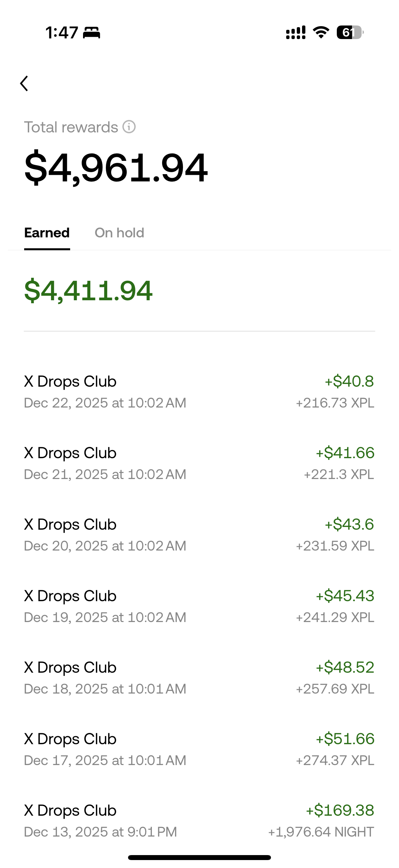Open Total rewards info icon
This screenshot has width=399, height=868.
(129, 127)
